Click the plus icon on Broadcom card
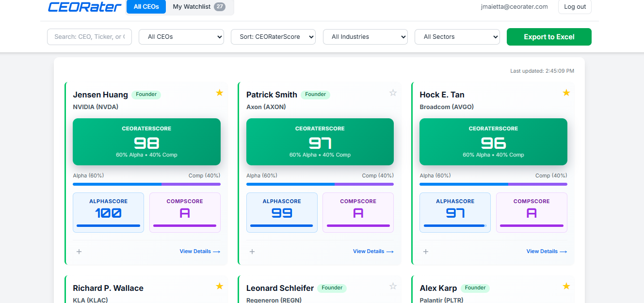644x303 pixels. click(x=426, y=252)
